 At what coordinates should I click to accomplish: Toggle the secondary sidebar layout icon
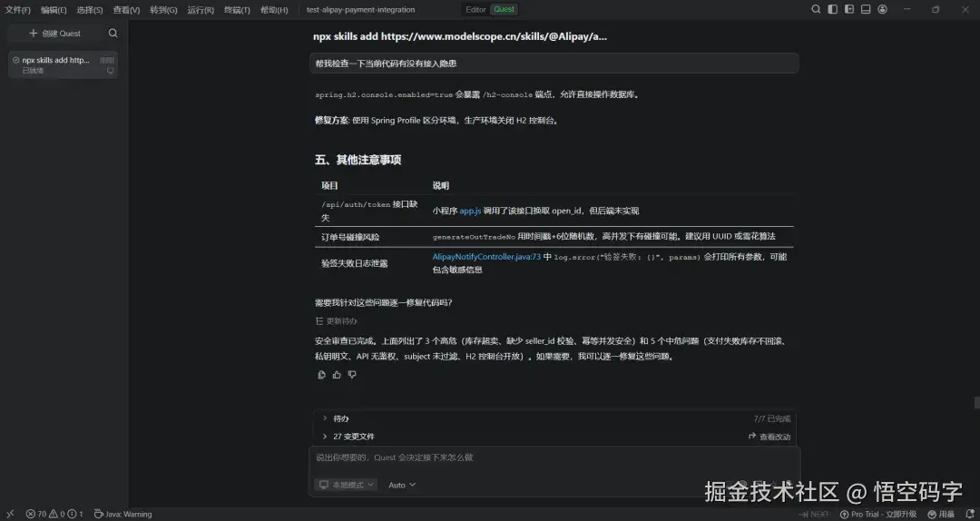pos(848,9)
